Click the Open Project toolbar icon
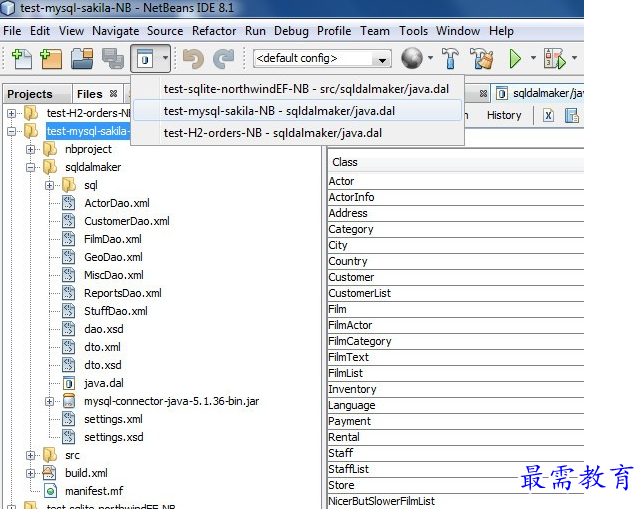 pos(82,59)
